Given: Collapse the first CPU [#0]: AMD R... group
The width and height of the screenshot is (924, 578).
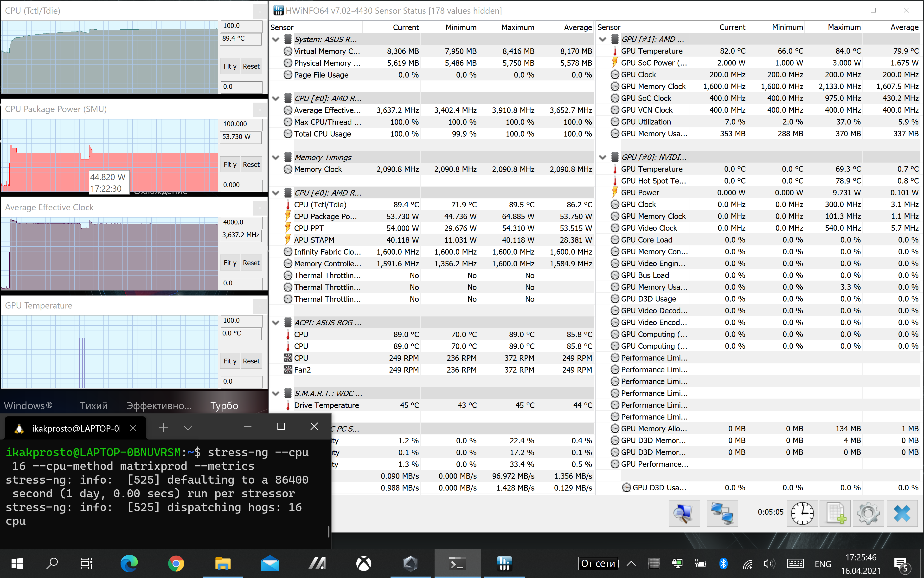Looking at the screenshot, I should click(x=275, y=99).
